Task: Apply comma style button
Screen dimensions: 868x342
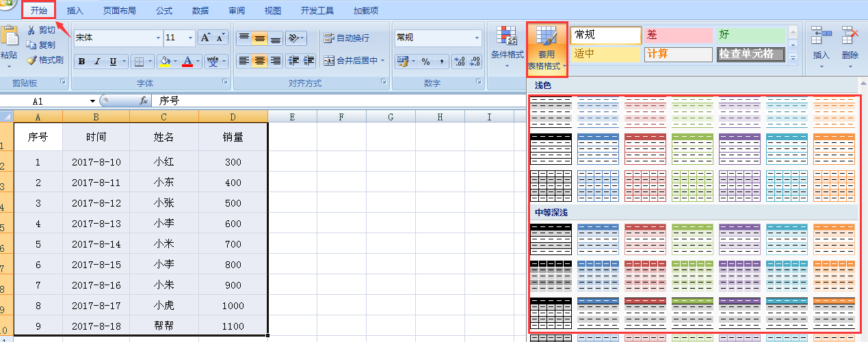Action: tap(442, 62)
